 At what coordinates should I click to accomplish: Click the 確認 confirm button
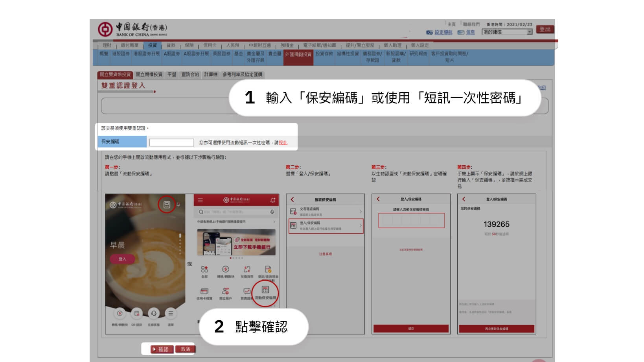point(162,349)
